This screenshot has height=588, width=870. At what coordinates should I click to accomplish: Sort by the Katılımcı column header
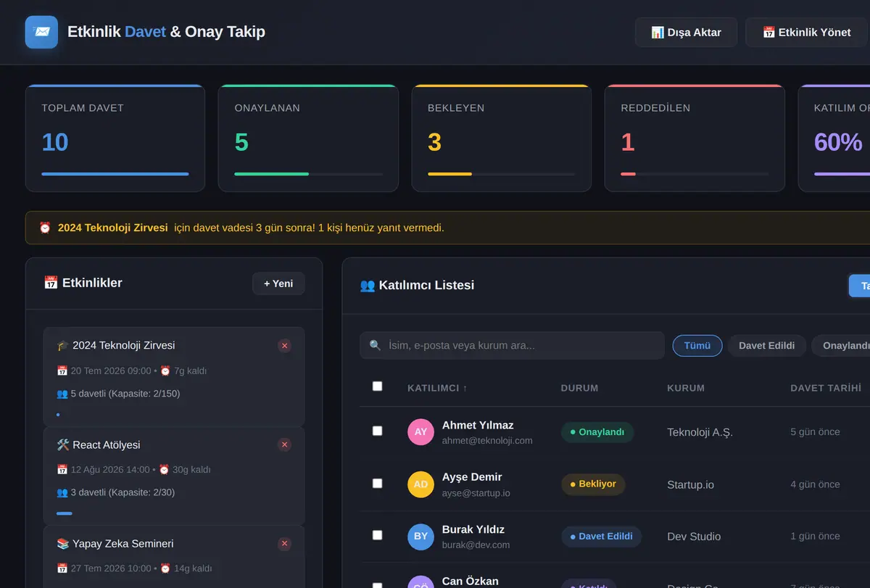[x=437, y=388]
